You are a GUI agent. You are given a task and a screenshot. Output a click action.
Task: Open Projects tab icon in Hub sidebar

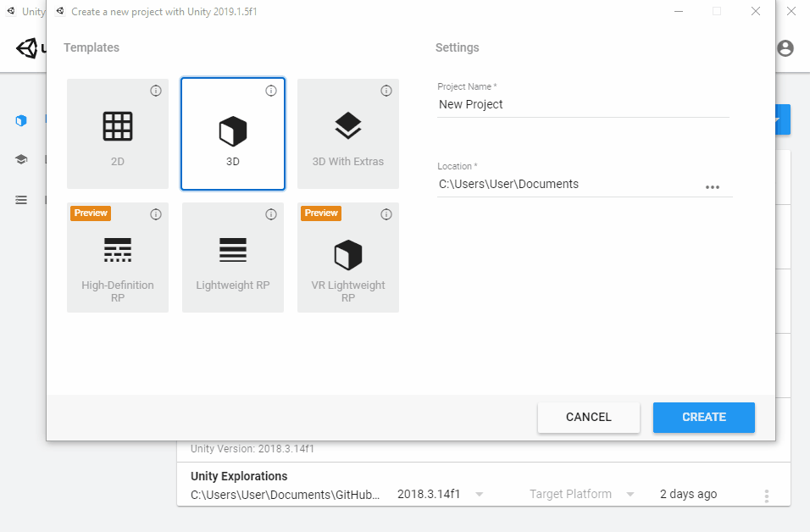tap(21, 121)
